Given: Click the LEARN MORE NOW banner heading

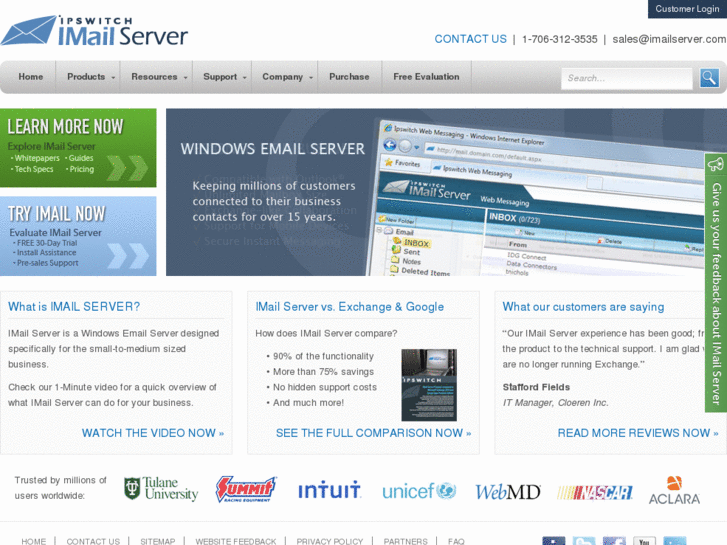Looking at the screenshot, I should (65, 127).
